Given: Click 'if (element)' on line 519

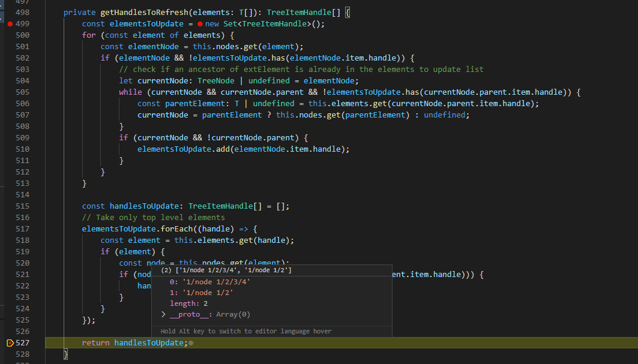Looking at the screenshot, I should (128, 252).
